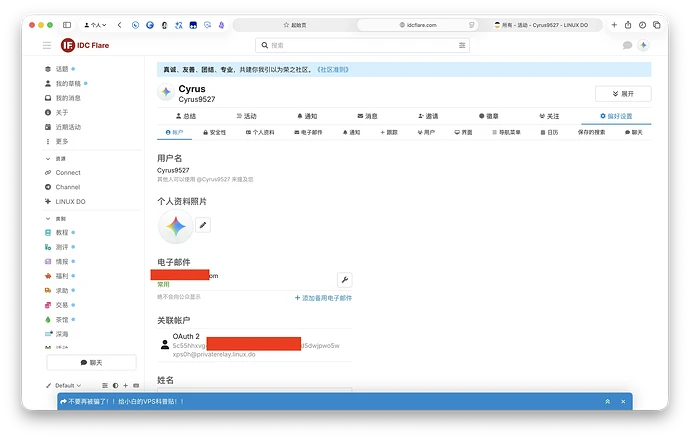Select the 日历 preferences sub-tab
Viewport: 690px width, 438px height.
pos(549,133)
